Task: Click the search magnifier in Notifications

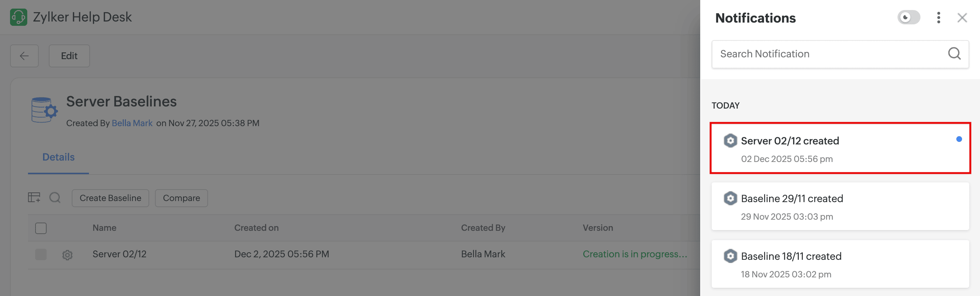Action: click(x=954, y=54)
